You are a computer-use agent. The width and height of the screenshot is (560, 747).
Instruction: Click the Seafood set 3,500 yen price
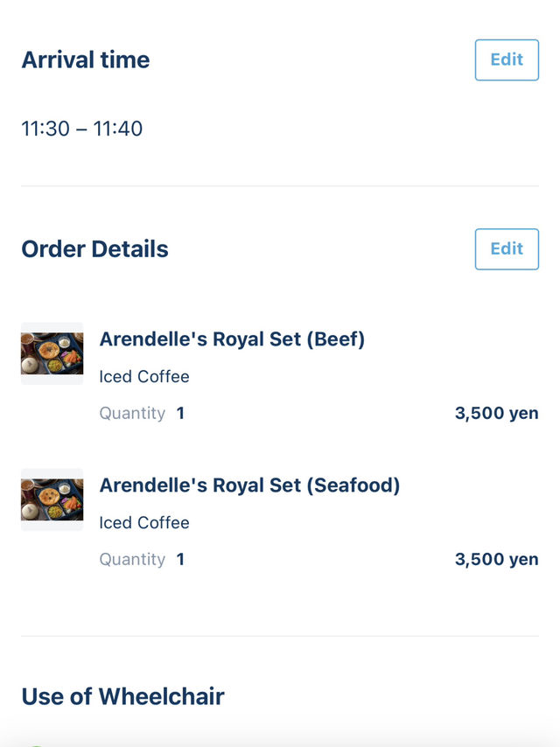(497, 559)
